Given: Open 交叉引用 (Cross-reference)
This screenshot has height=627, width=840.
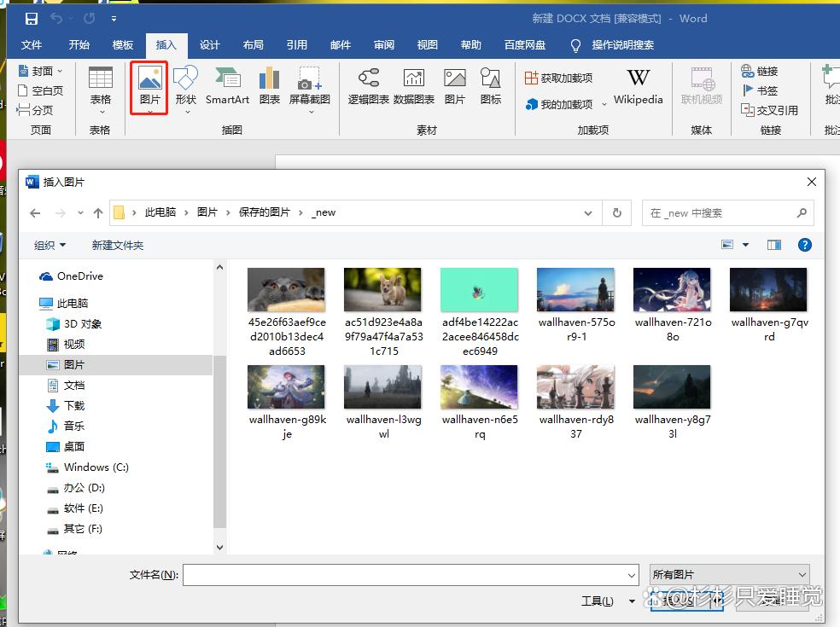Looking at the screenshot, I should coord(767,109).
